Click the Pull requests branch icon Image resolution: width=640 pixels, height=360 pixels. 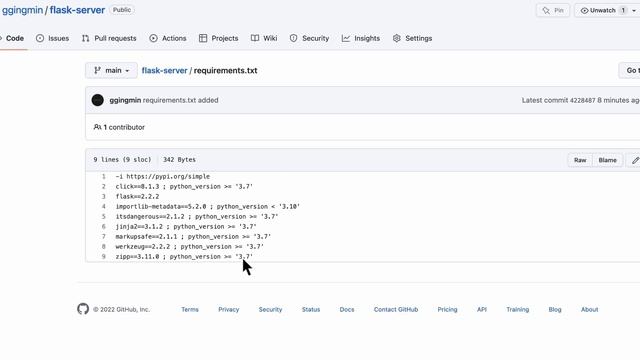tap(85, 38)
